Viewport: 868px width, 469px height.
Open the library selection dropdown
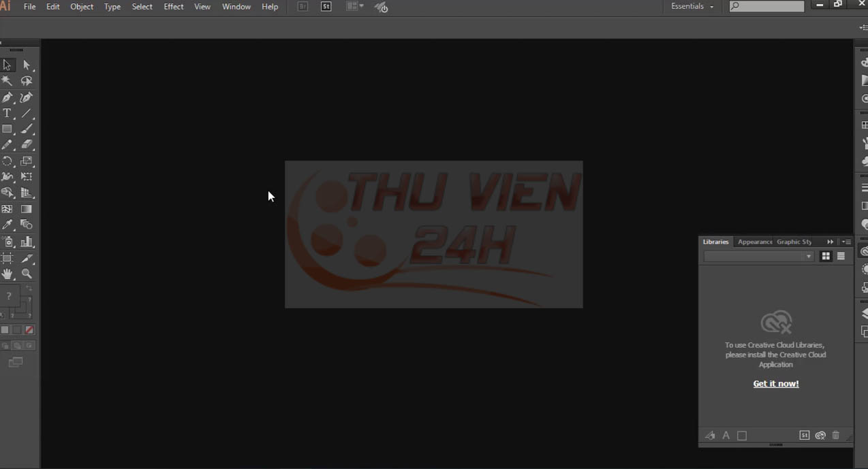click(759, 257)
